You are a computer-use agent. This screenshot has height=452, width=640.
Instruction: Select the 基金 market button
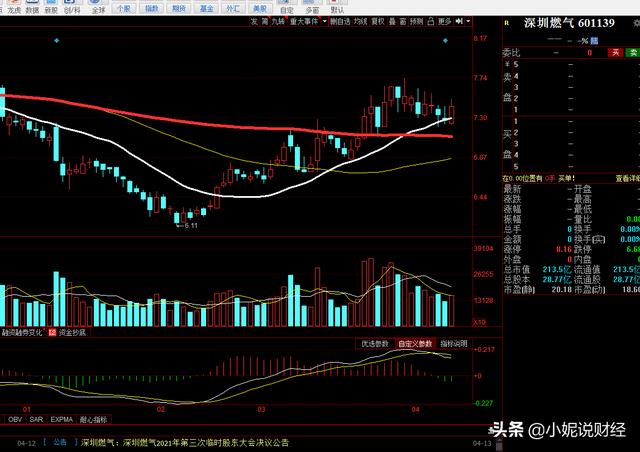pyautogui.click(x=206, y=8)
